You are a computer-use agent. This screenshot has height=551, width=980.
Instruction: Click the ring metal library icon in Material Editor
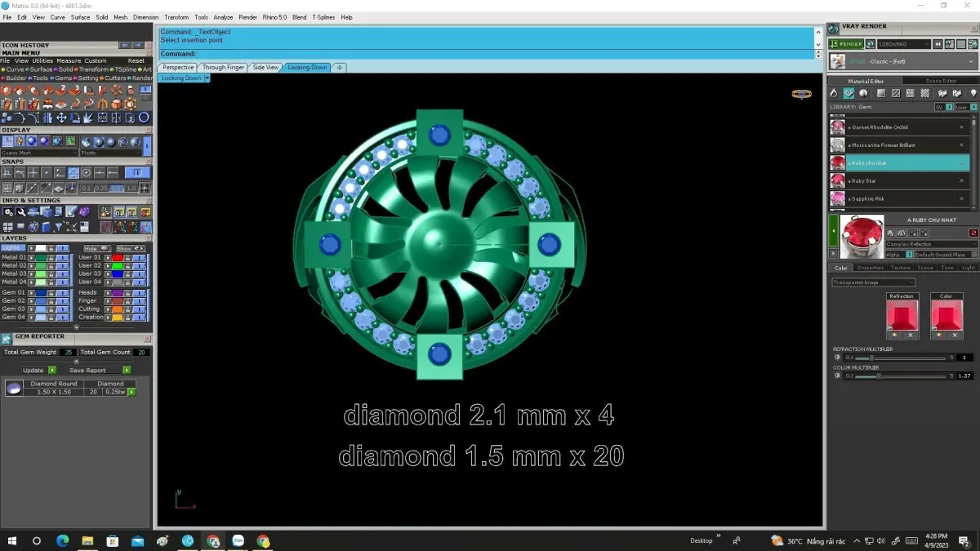[833, 93]
